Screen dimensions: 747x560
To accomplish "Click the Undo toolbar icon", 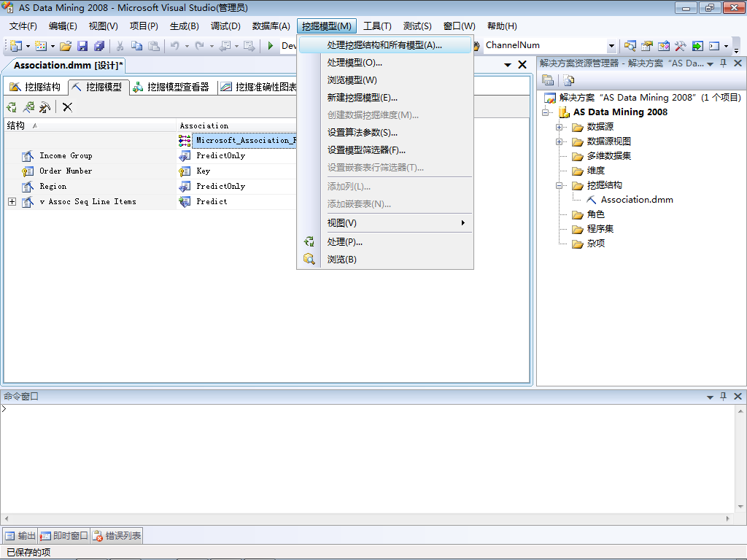I will coord(175,46).
